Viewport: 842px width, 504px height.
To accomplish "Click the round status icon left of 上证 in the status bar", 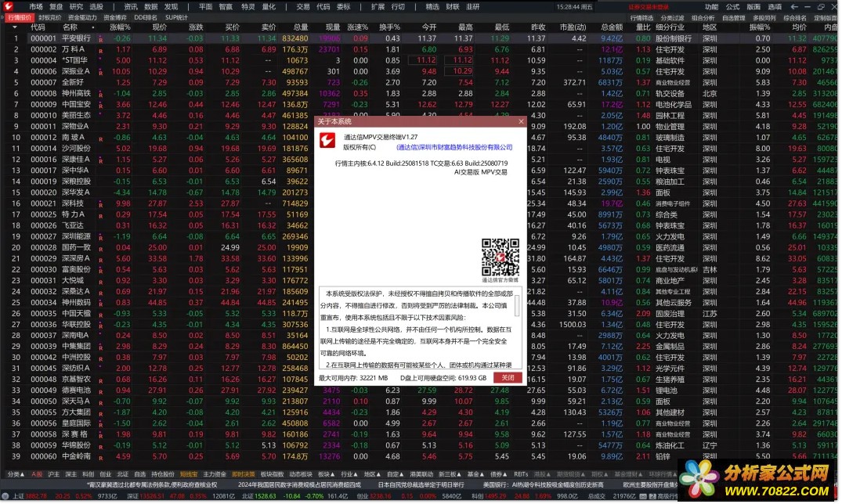I will pos(5,496).
